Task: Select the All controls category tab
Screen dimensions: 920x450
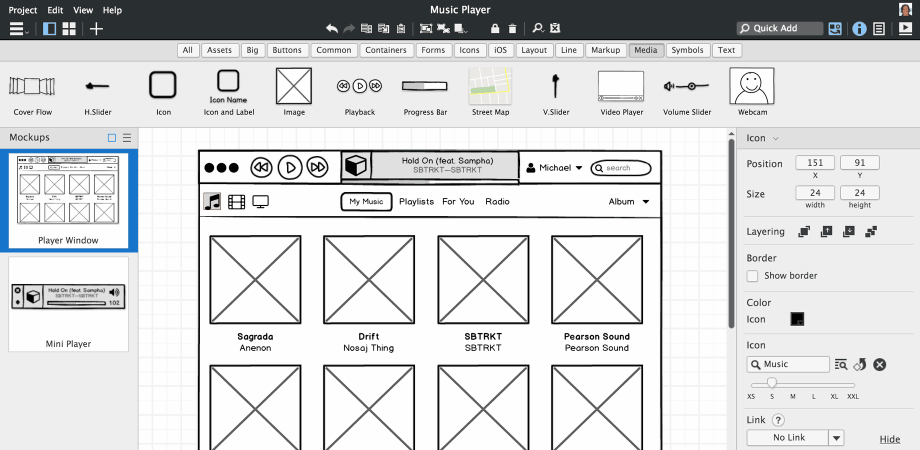Action: [188, 50]
